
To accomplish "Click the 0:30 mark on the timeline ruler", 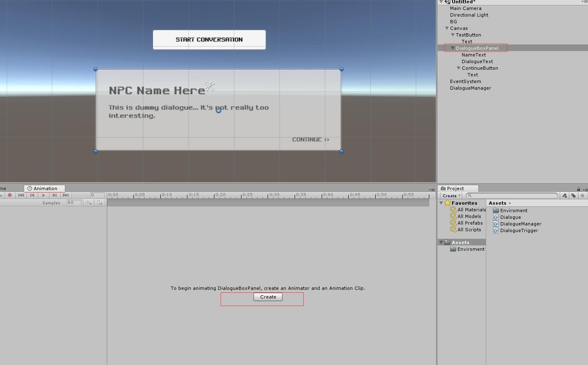I will tap(274, 195).
